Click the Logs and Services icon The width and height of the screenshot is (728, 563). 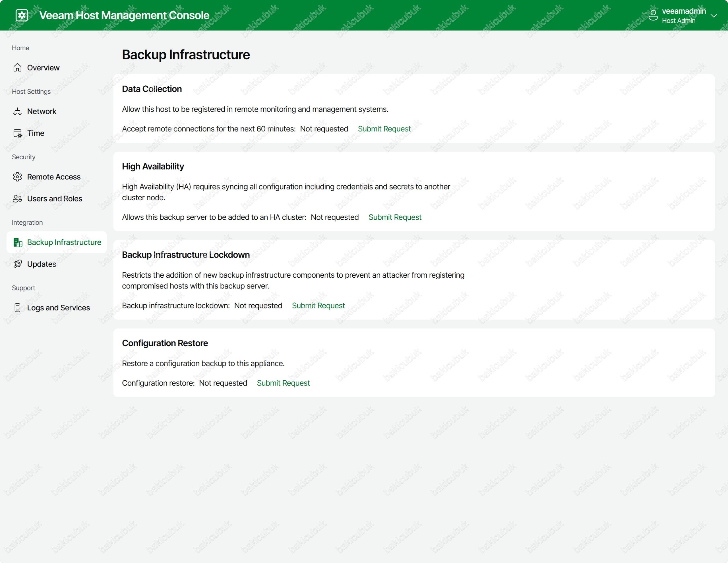[x=17, y=308]
